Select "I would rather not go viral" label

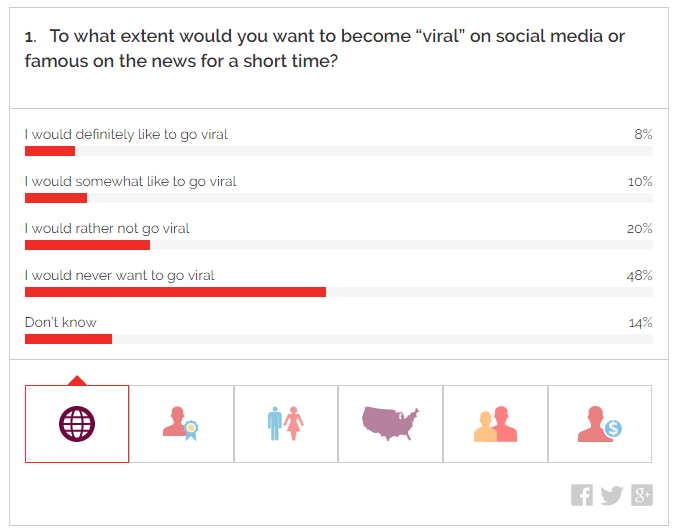click(107, 228)
